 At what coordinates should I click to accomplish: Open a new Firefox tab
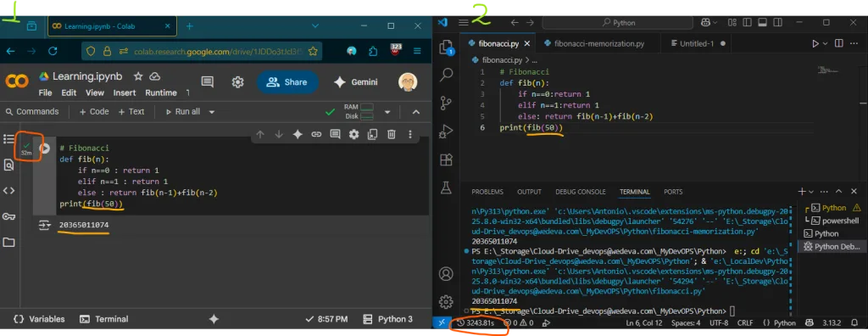(189, 26)
